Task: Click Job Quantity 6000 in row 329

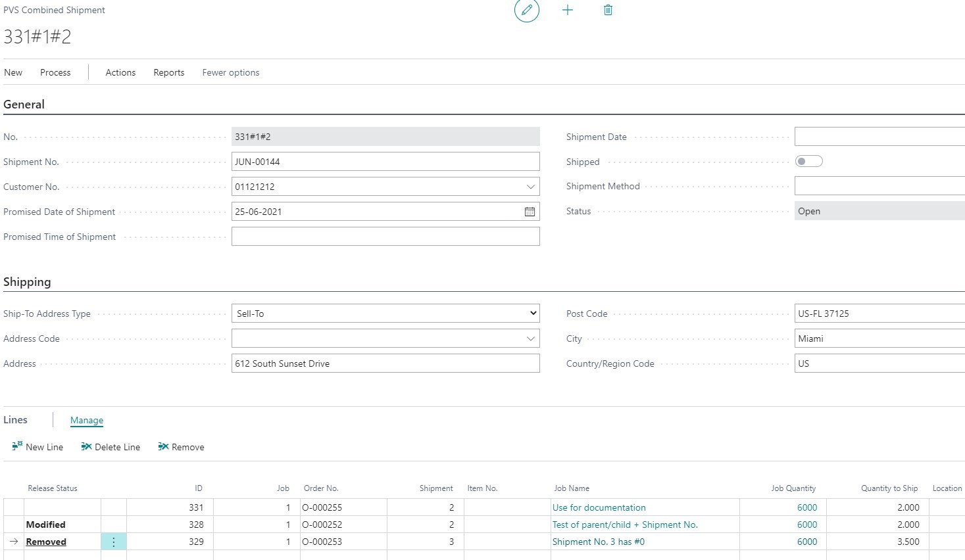Action: (807, 542)
